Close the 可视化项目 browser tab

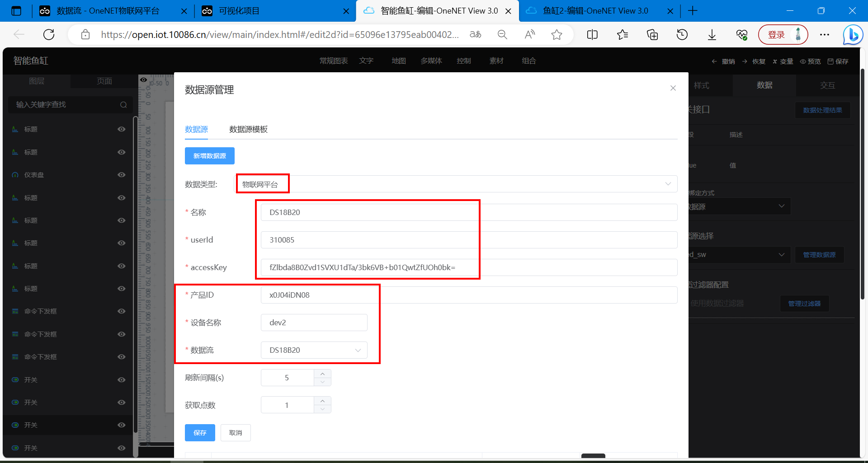point(346,11)
